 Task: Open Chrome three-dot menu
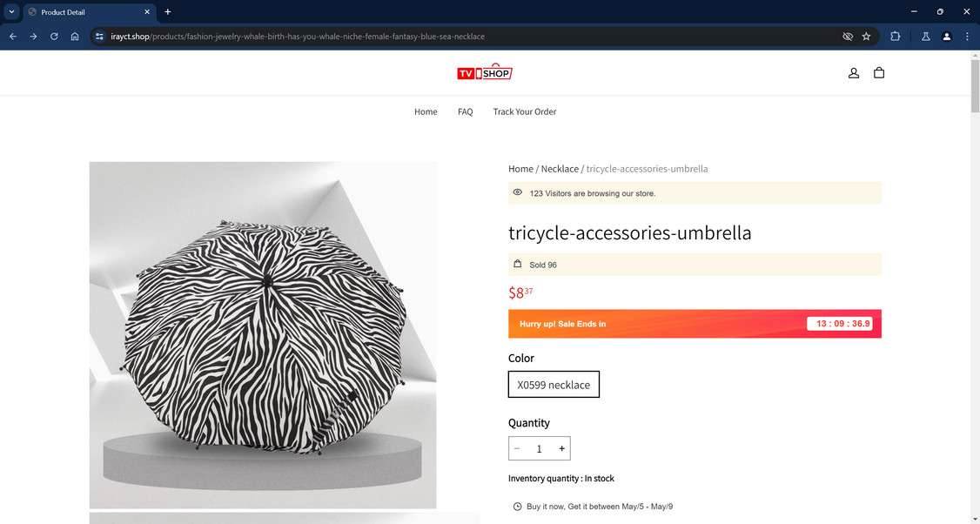tap(967, 37)
